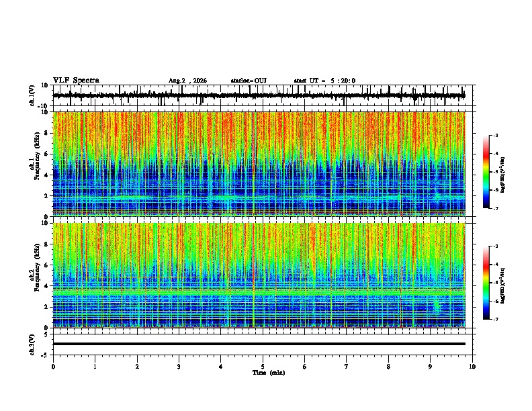532x411 pixels.
Task: Click the "start UT = 5 :20: 0" label
Action: [324, 81]
